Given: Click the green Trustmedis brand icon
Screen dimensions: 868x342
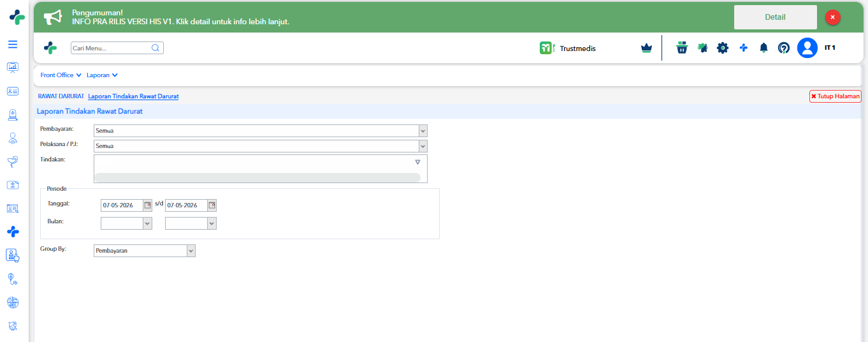Looking at the screenshot, I should [x=547, y=48].
